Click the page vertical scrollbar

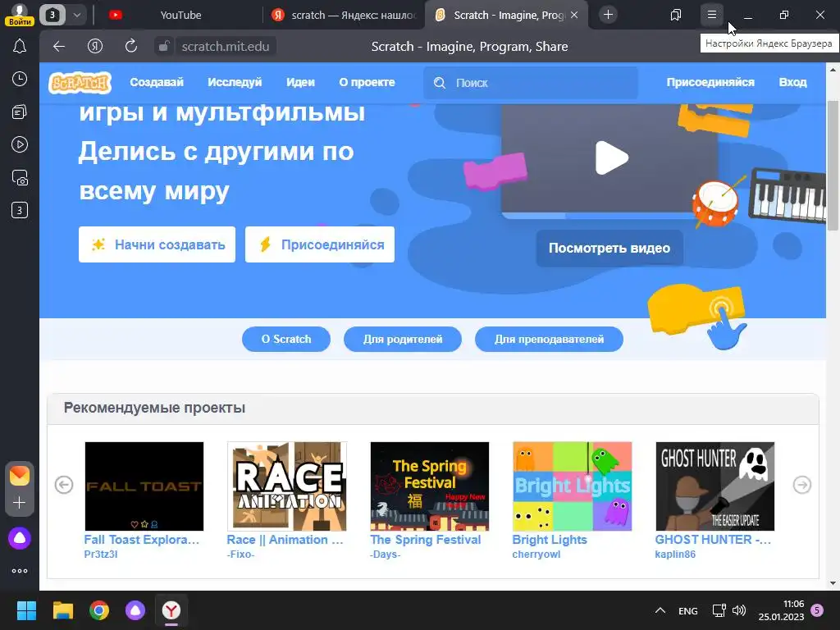[x=833, y=166]
